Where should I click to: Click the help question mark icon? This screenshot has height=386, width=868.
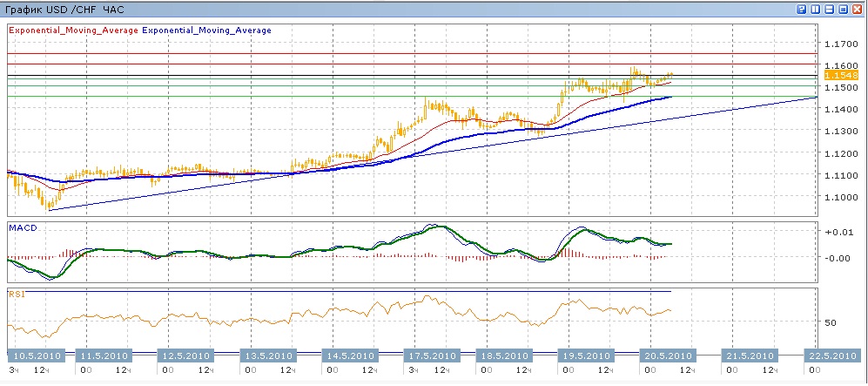point(801,9)
